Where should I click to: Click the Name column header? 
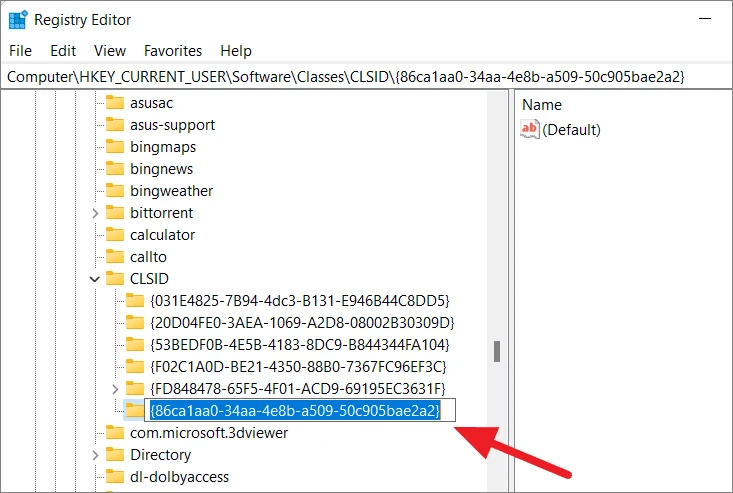coord(542,105)
